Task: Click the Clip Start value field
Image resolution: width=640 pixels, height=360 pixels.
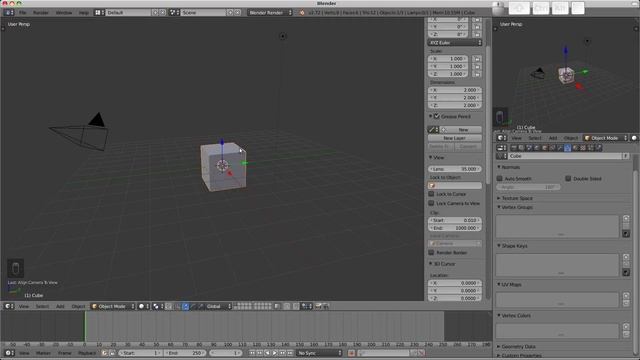Action: (455, 220)
